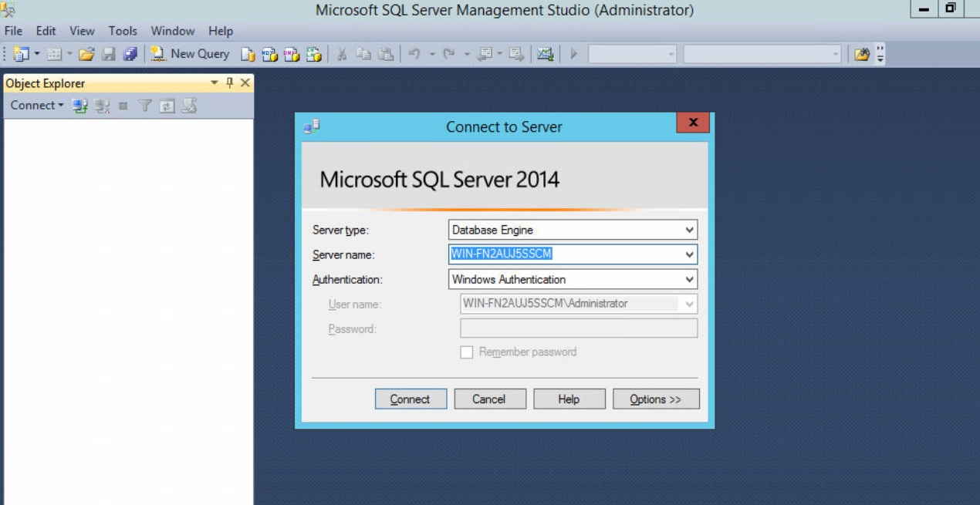Click the Redo arrow icon
980x505 pixels.
(448, 54)
